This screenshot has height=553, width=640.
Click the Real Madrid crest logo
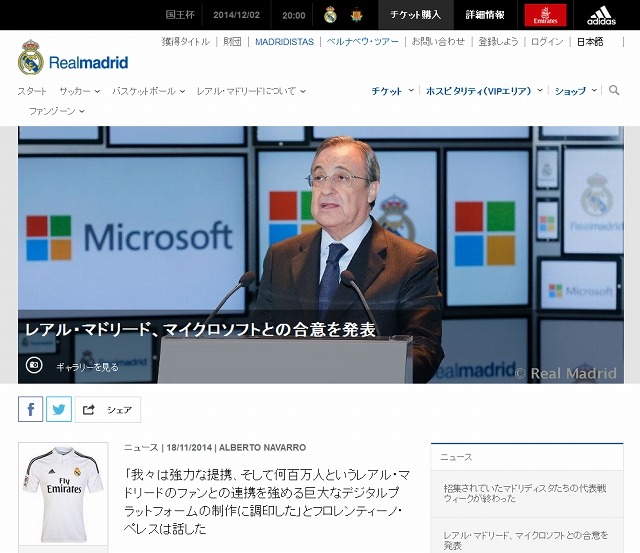(31, 57)
